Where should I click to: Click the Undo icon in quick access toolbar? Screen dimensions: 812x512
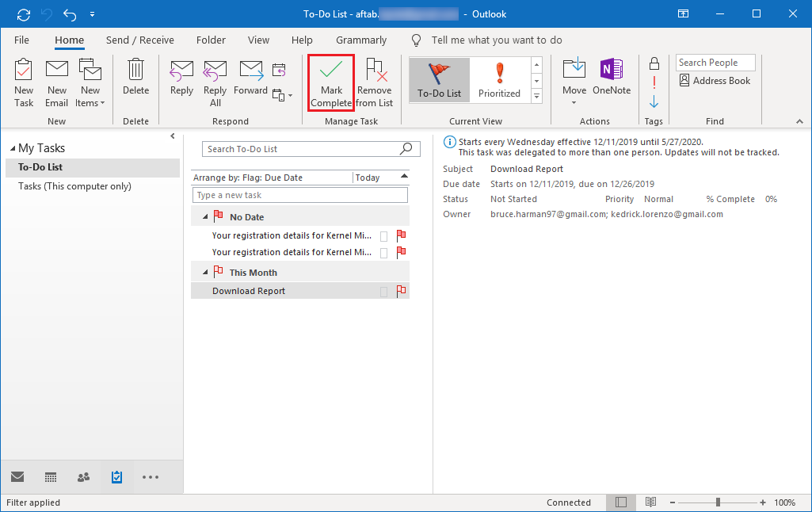70,14
